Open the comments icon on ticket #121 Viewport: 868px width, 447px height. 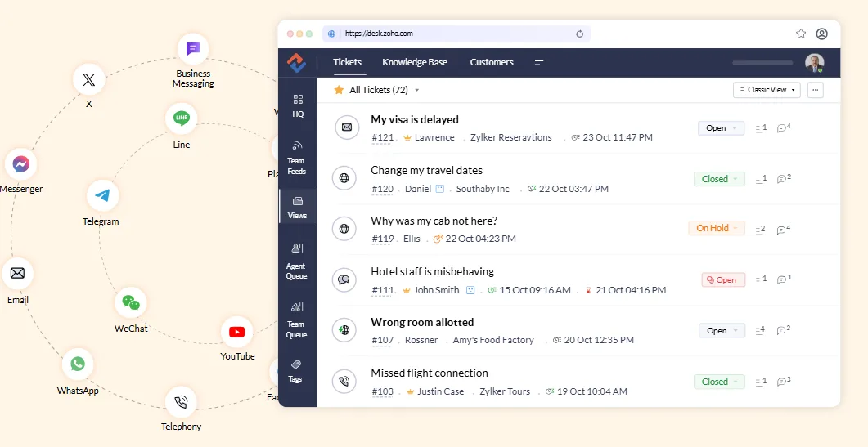point(783,127)
